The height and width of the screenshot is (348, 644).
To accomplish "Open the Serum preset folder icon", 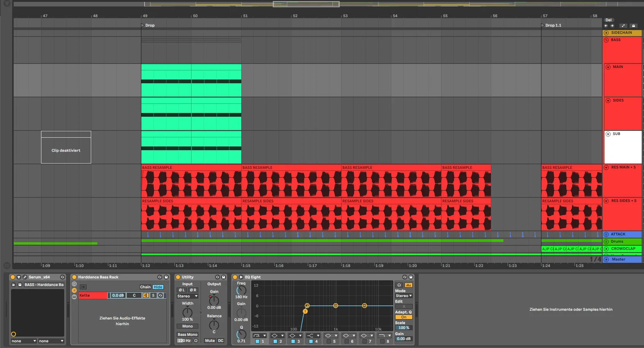I will 14,285.
